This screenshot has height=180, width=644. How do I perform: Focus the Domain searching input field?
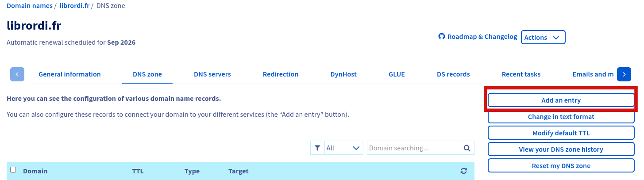click(x=413, y=148)
